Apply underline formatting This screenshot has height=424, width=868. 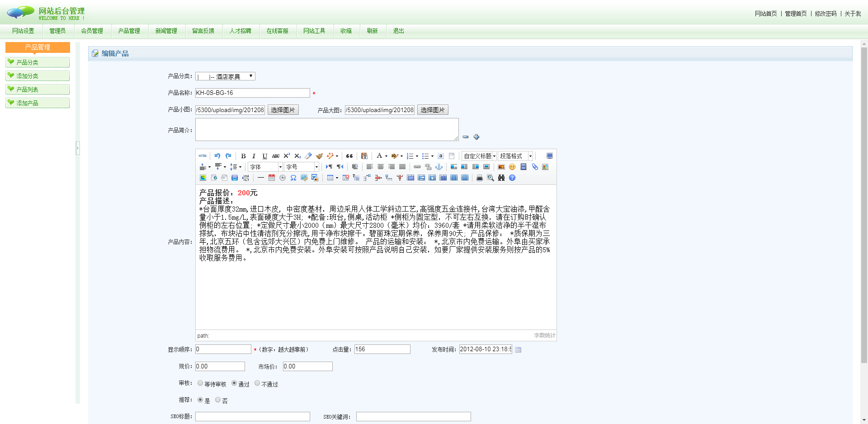[265, 156]
